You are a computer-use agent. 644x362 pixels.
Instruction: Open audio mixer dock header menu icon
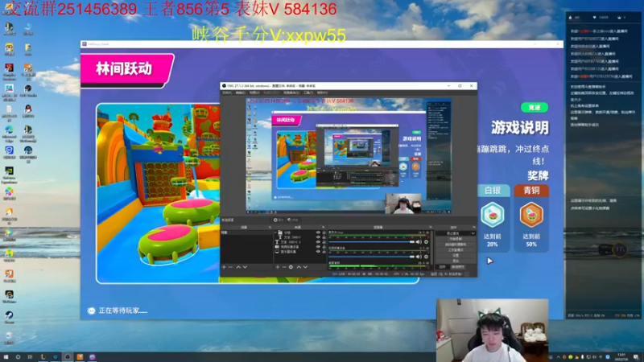(x=431, y=228)
